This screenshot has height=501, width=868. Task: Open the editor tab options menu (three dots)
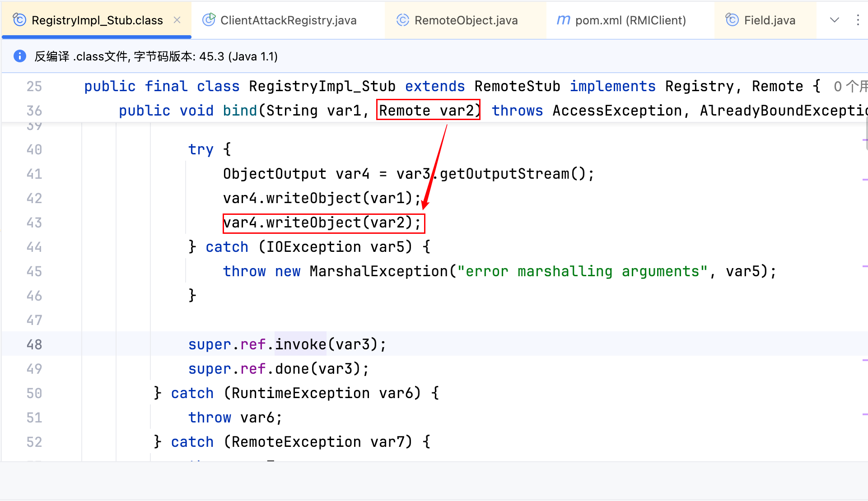(x=858, y=20)
